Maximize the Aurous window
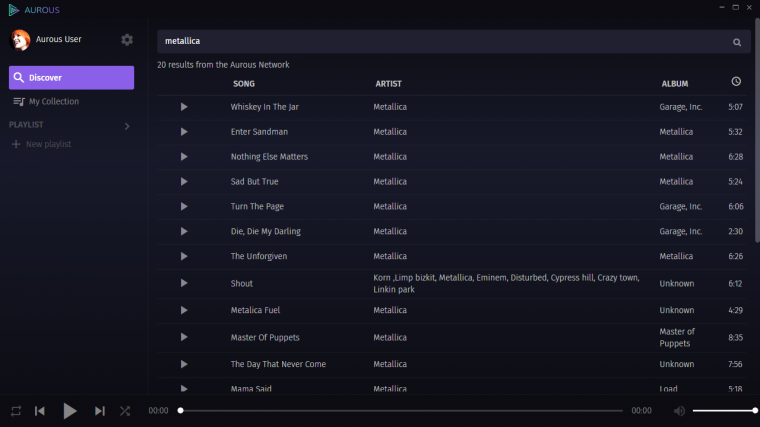 click(x=735, y=8)
